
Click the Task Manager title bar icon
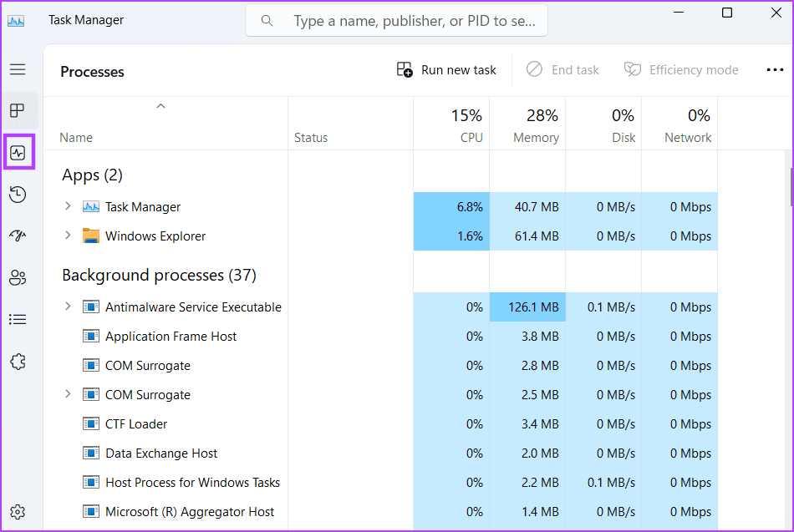click(x=16, y=21)
